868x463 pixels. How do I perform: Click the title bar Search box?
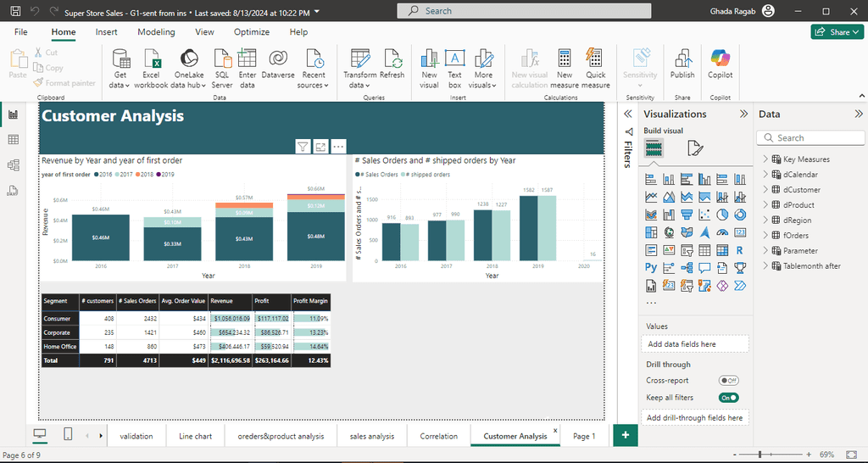(x=524, y=11)
